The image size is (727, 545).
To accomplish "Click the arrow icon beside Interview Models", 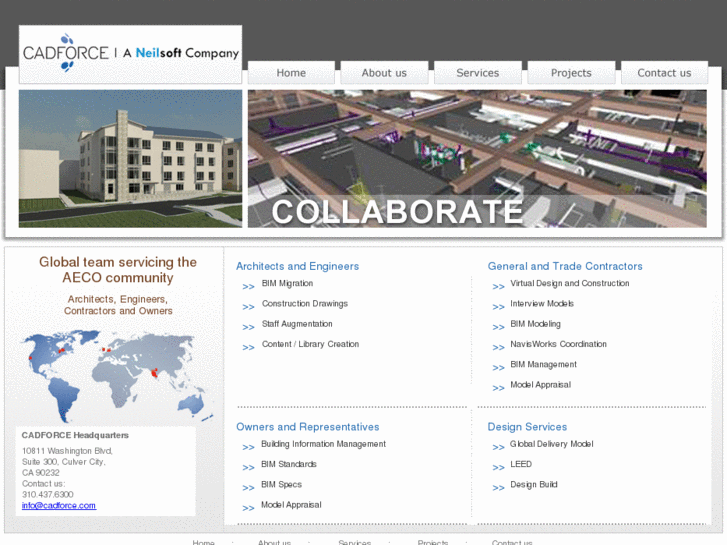I will tap(498, 307).
